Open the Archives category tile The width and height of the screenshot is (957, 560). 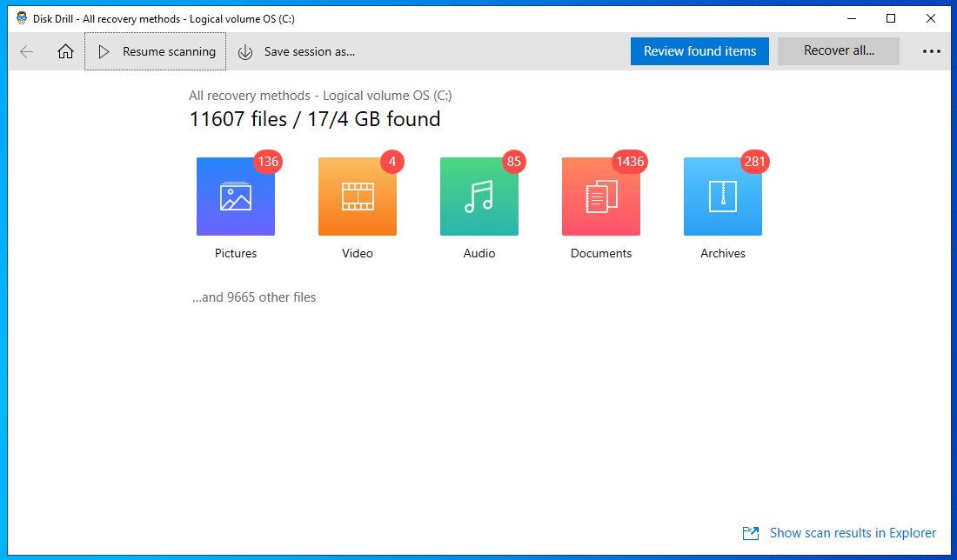tap(723, 197)
